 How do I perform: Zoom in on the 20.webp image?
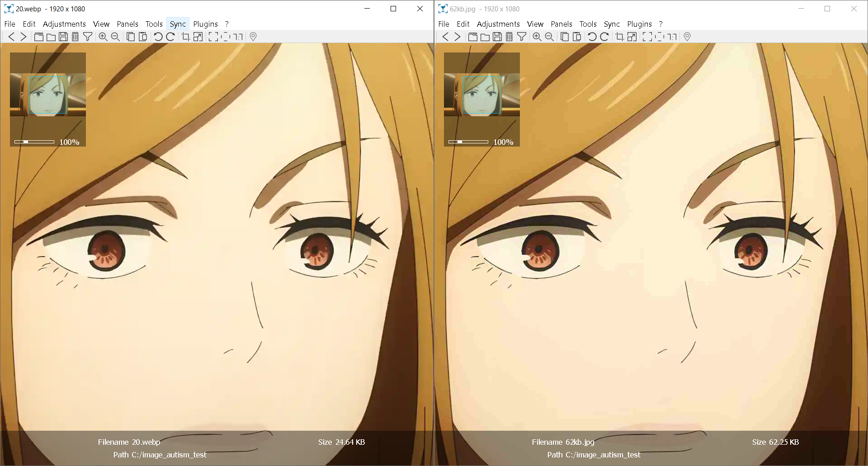click(103, 37)
